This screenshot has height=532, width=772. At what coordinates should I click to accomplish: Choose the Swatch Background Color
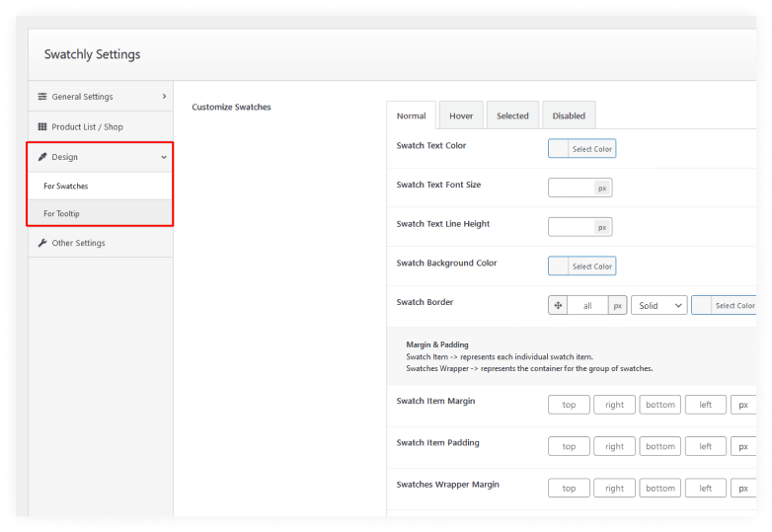581,266
